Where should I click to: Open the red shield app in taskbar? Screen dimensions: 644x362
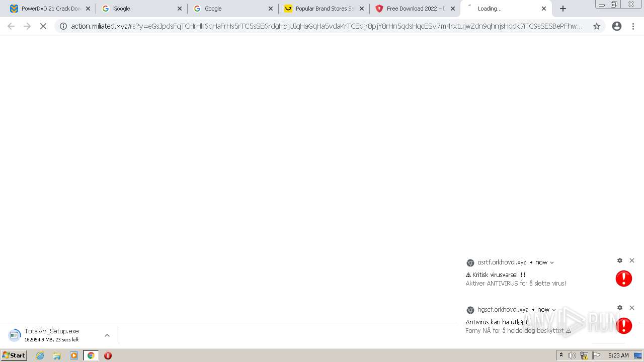(108, 355)
